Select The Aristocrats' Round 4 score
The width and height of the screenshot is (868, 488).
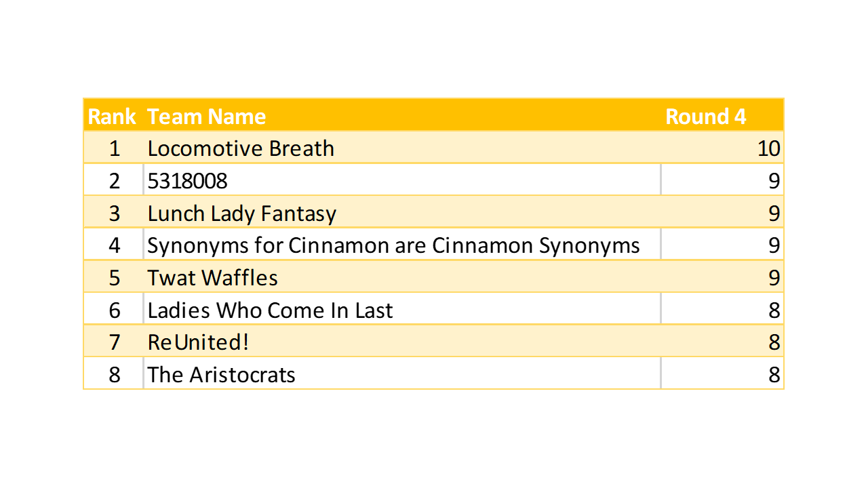point(774,375)
